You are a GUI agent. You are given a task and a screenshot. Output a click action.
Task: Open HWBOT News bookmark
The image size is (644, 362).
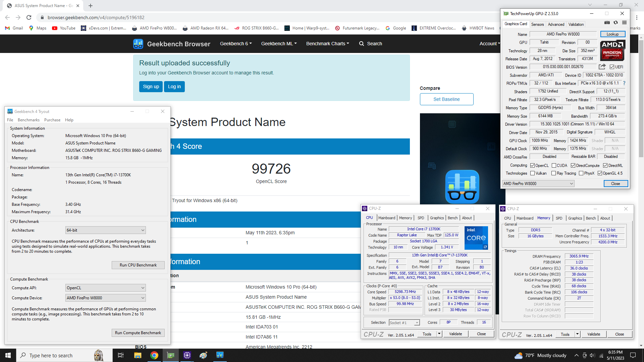[478, 28]
